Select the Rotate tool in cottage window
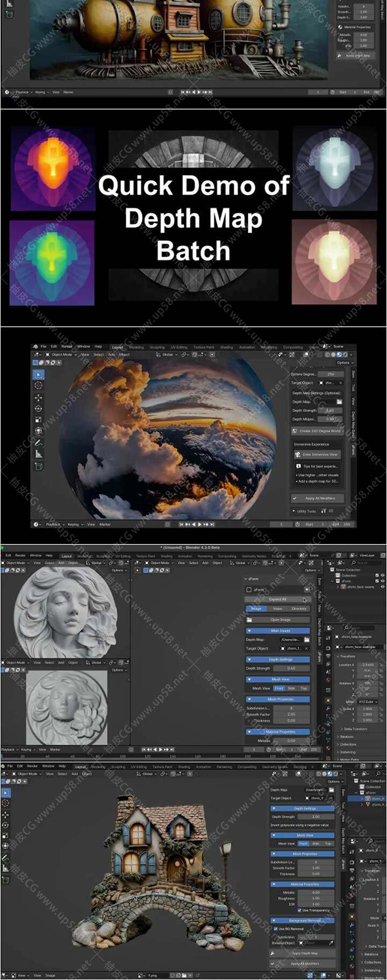387x980 pixels. (x=6, y=825)
